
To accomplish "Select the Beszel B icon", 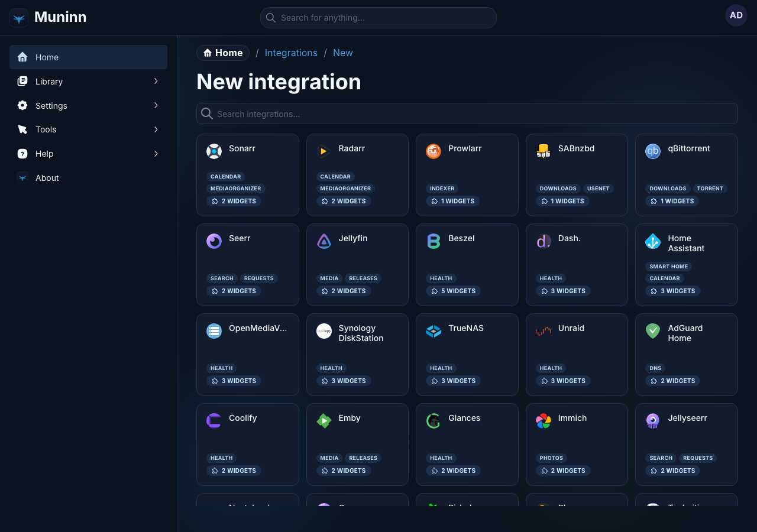I will 434,241.
